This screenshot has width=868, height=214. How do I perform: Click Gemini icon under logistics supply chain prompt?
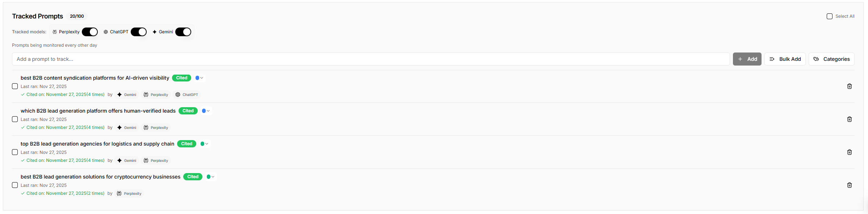click(119, 160)
